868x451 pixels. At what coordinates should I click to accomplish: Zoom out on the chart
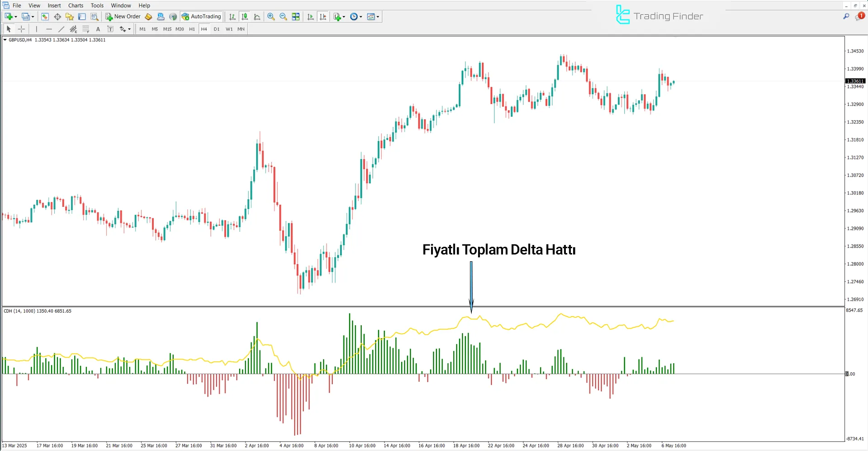click(x=283, y=17)
